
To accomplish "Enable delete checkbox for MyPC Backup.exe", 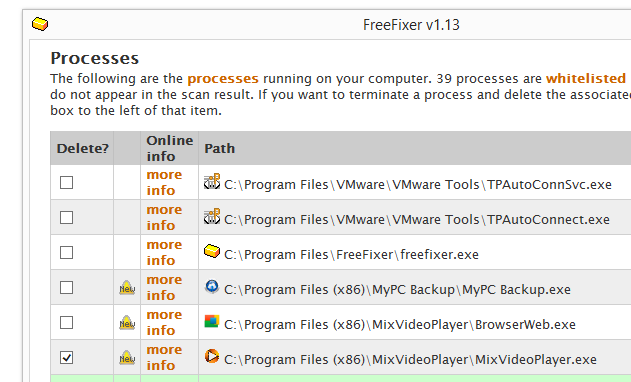I will pyautogui.click(x=66, y=288).
